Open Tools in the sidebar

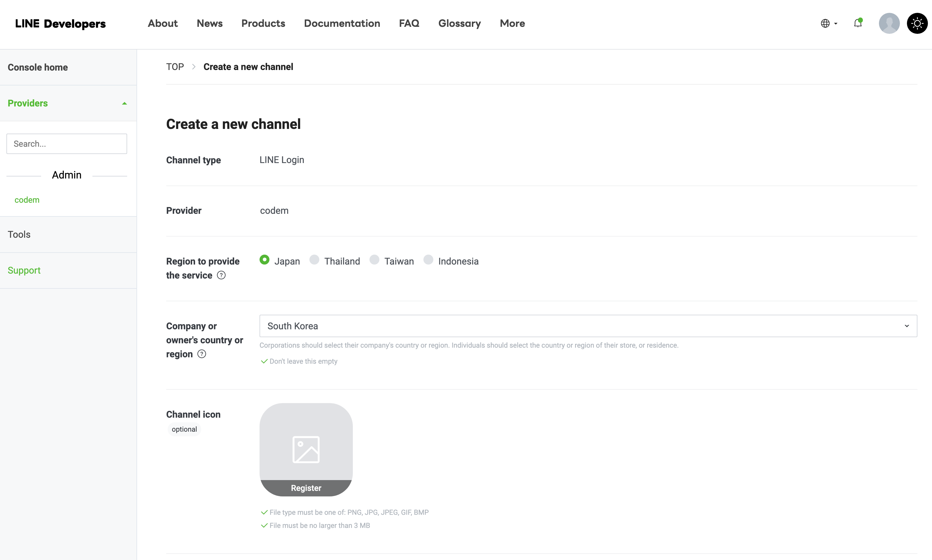(19, 234)
